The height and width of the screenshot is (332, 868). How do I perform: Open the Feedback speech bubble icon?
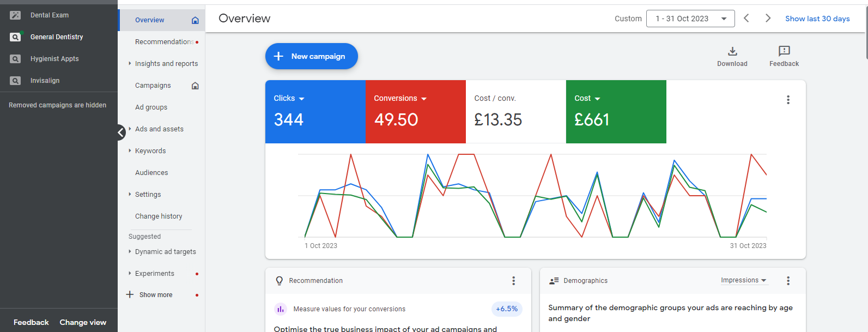tap(784, 51)
